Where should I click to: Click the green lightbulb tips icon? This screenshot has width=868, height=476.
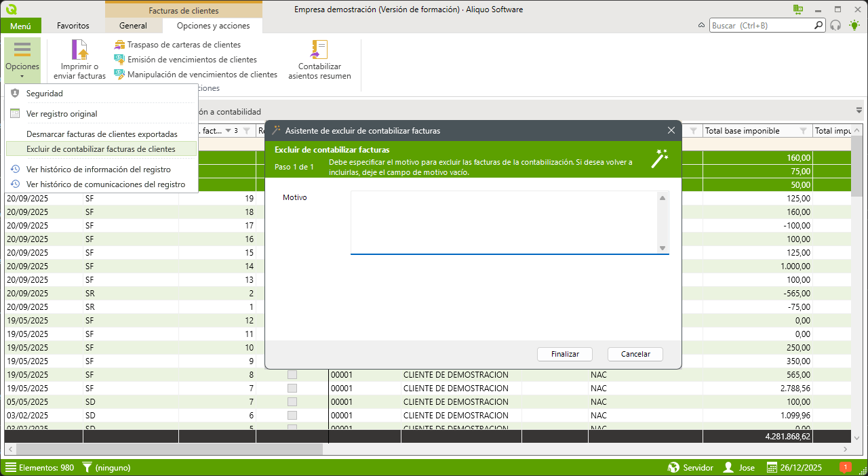[x=854, y=26]
